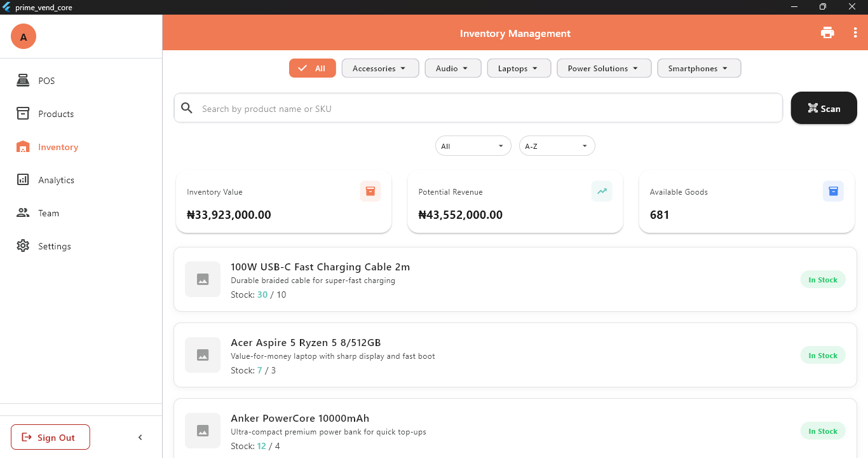Image resolution: width=868 pixels, height=458 pixels.
Task: Click 'Durable braided cable' description text
Action: click(x=313, y=281)
